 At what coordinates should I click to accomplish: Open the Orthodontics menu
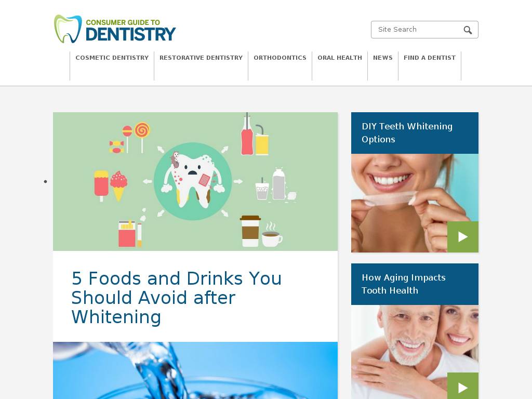pyautogui.click(x=280, y=58)
